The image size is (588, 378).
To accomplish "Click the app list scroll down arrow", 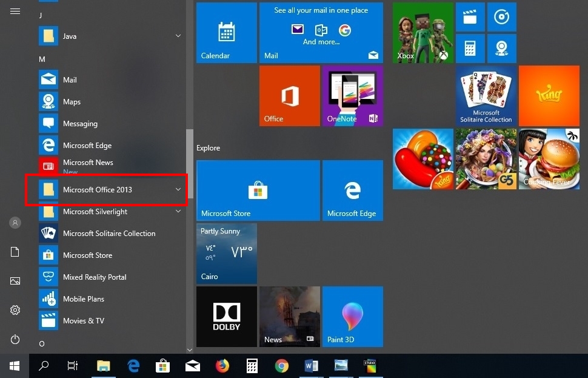I will 190,350.
